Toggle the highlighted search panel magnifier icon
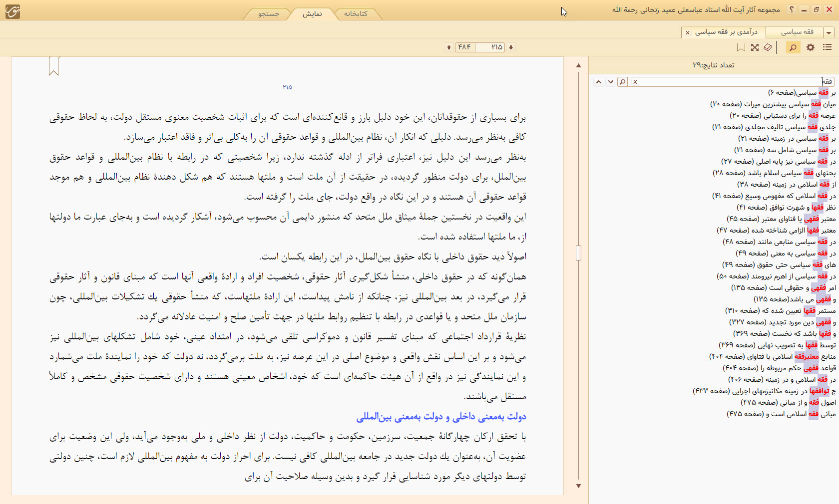 click(793, 47)
